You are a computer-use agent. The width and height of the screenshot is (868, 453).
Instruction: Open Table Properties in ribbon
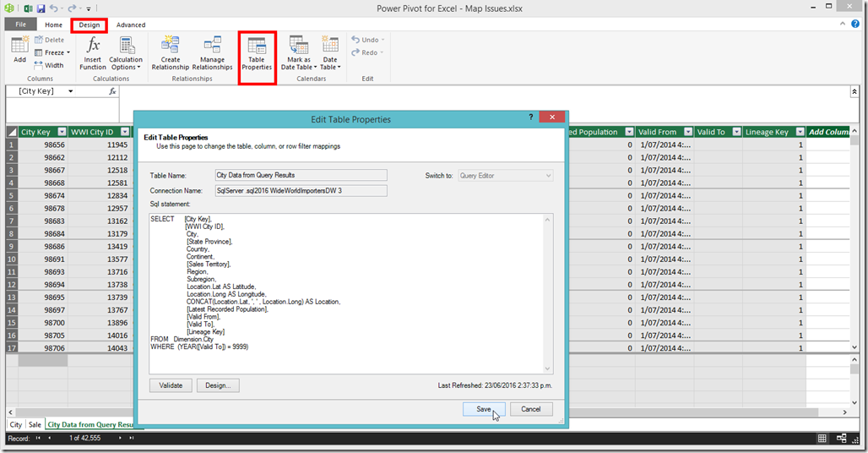tap(257, 53)
